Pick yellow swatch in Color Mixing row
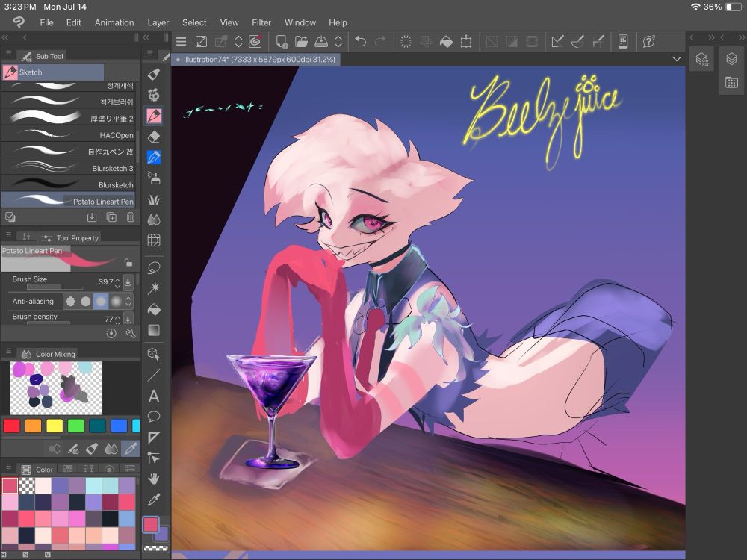The height and width of the screenshot is (560, 747). point(55,426)
